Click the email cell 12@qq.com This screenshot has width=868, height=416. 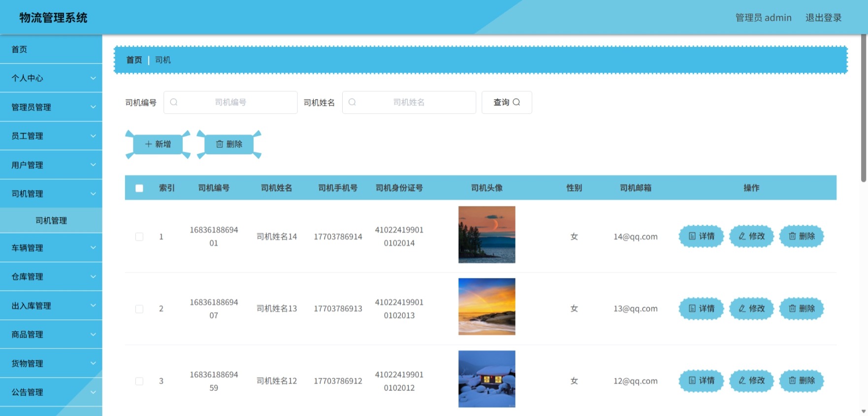[636, 381]
